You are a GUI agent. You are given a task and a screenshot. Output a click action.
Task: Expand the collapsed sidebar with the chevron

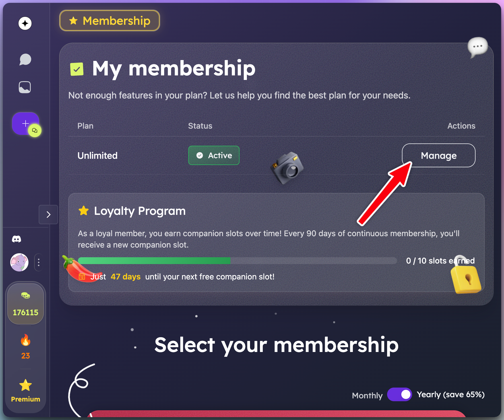pos(48,215)
